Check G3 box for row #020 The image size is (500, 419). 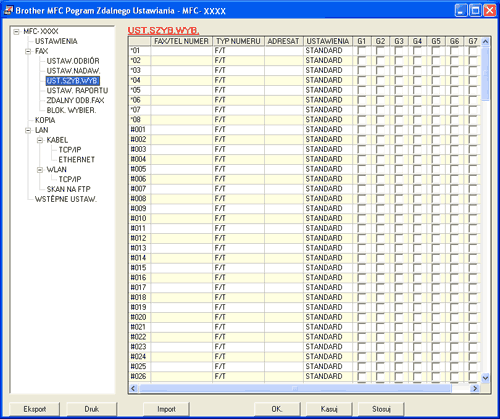[398, 317]
